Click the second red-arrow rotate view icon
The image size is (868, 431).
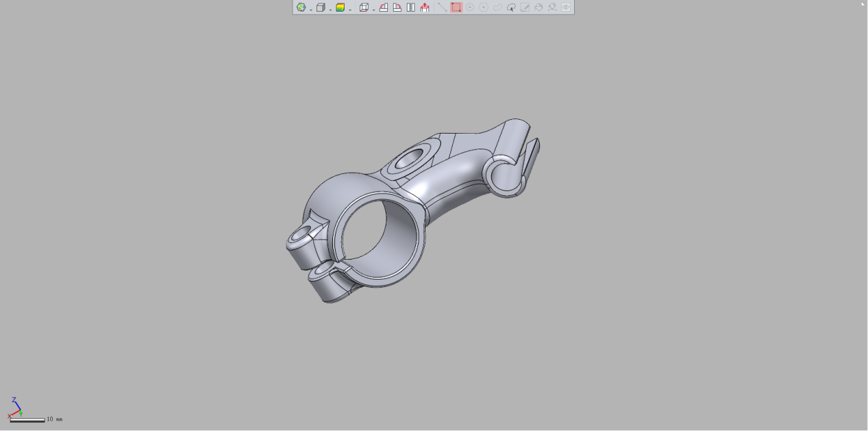(x=397, y=8)
